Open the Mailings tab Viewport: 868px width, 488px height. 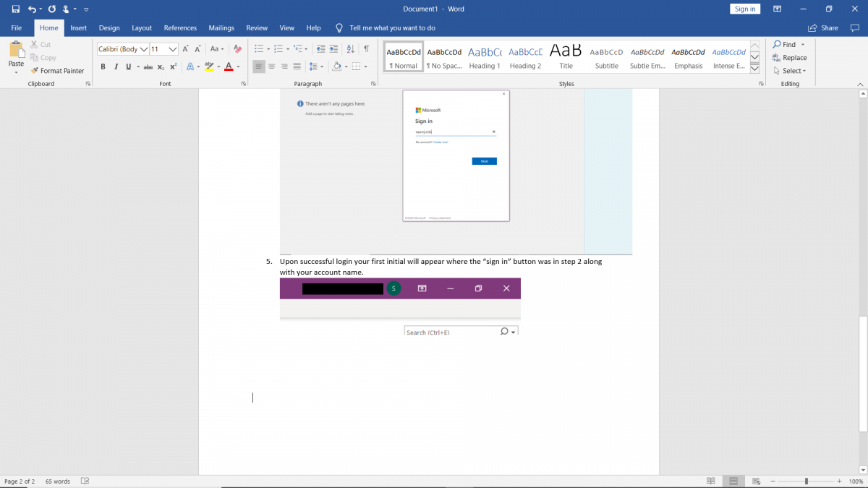point(221,27)
